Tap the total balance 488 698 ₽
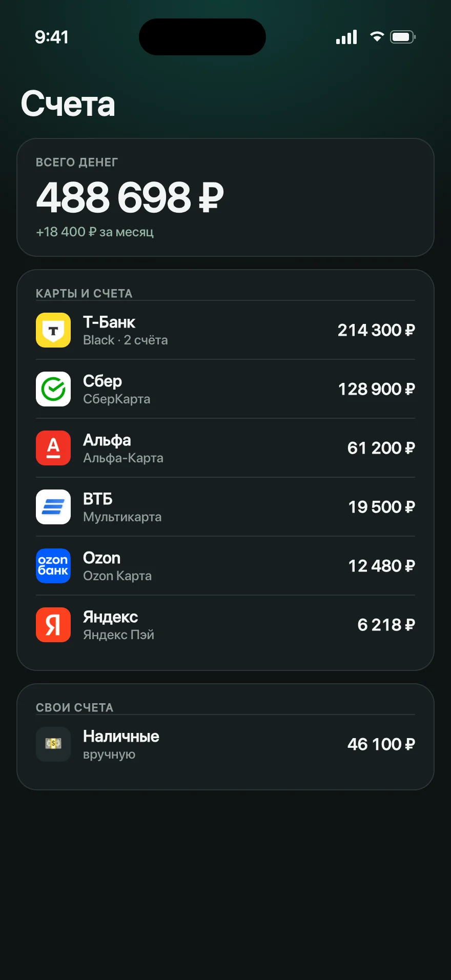 130,197
